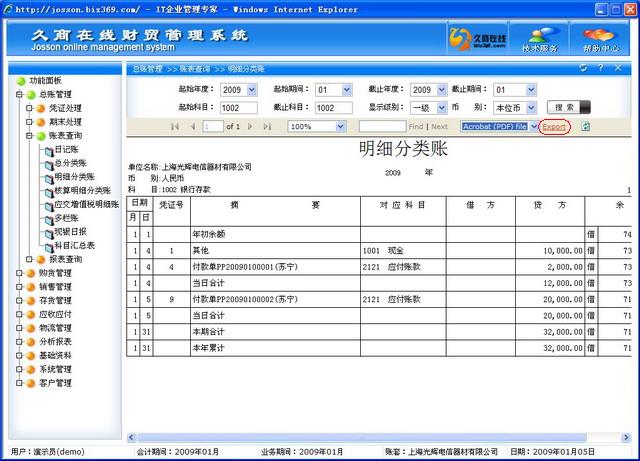Click the Export link
The height and width of the screenshot is (461, 640).
click(x=554, y=127)
